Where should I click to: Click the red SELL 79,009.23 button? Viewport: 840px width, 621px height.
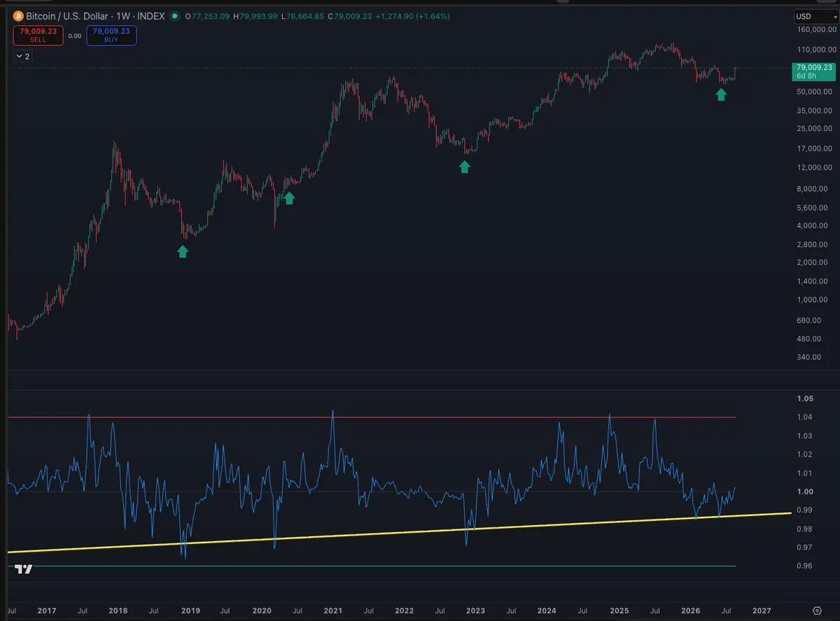coord(37,36)
